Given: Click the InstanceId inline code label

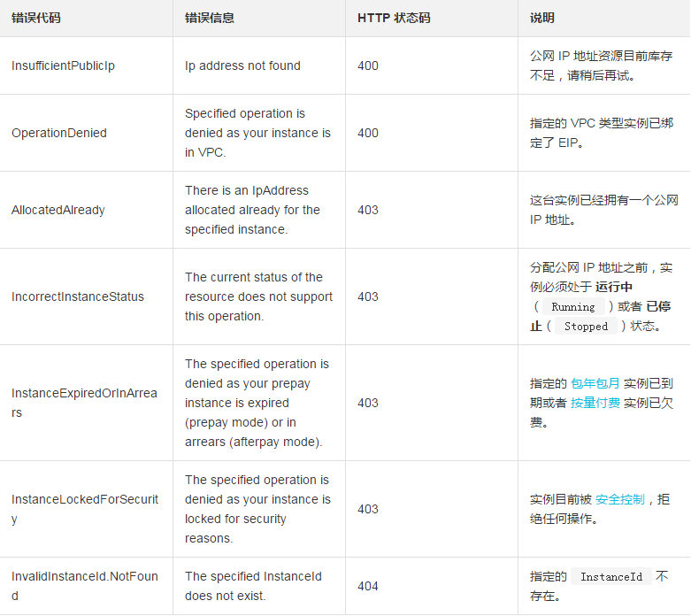Looking at the screenshot, I should [611, 577].
